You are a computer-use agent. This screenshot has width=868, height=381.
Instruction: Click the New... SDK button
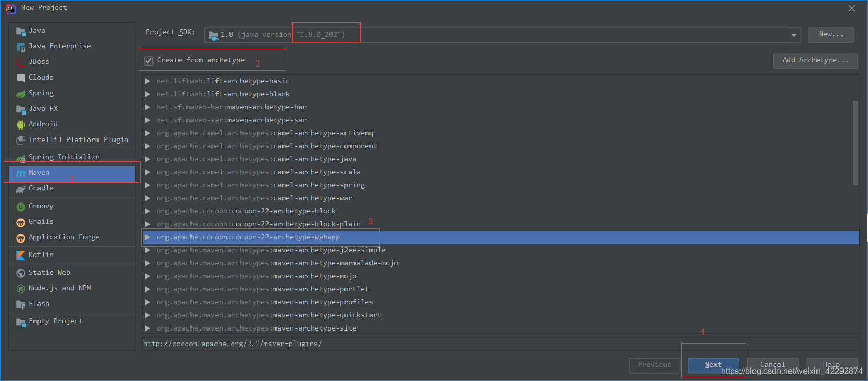831,35
